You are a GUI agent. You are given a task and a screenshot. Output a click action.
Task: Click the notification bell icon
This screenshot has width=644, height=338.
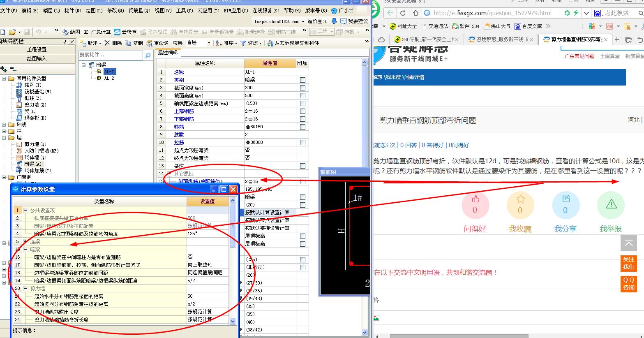(x=334, y=21)
